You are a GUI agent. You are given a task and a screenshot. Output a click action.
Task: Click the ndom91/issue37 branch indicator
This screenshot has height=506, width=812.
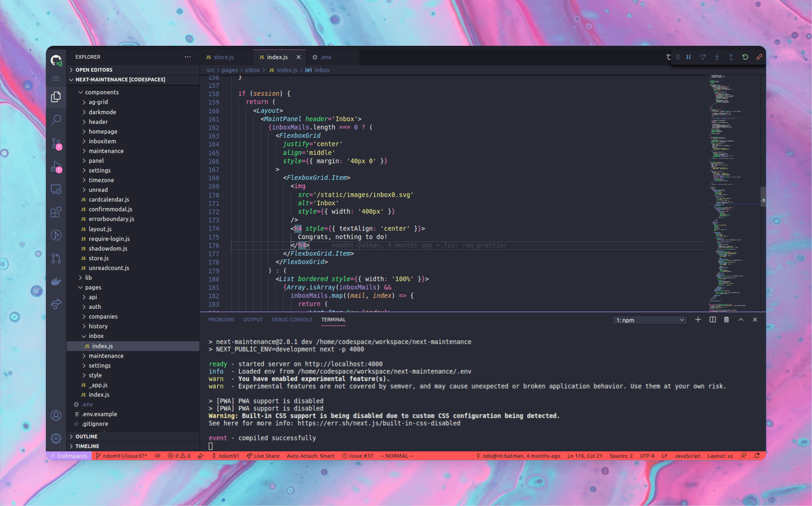click(x=121, y=456)
